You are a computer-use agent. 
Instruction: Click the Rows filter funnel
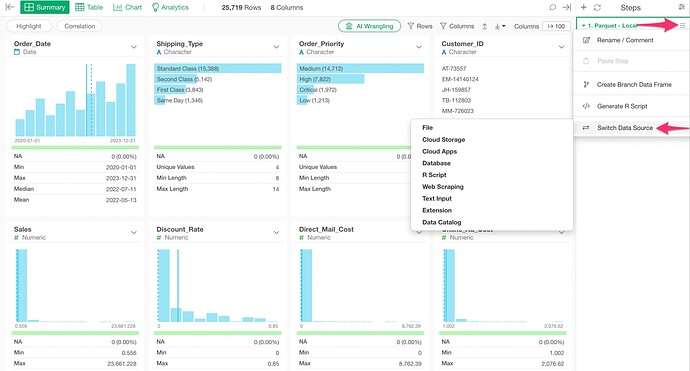click(x=420, y=26)
